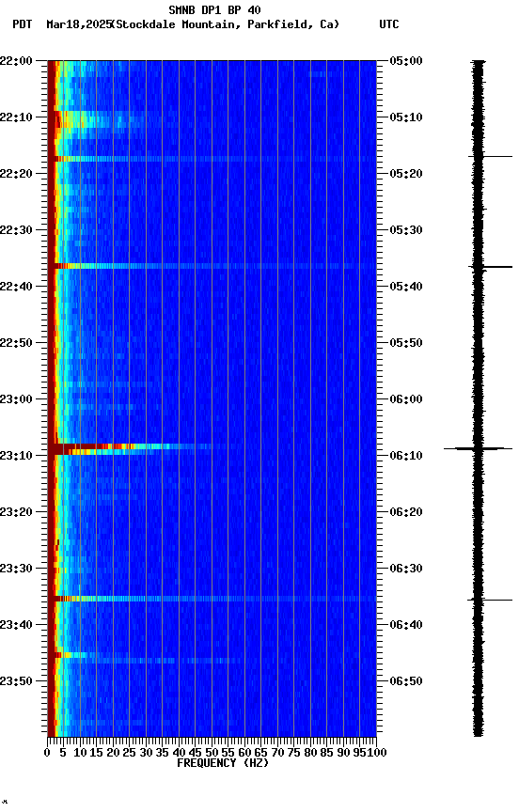Click the 25 Hz frequency axis label
The width and height of the screenshot is (519, 812).
pos(130,753)
